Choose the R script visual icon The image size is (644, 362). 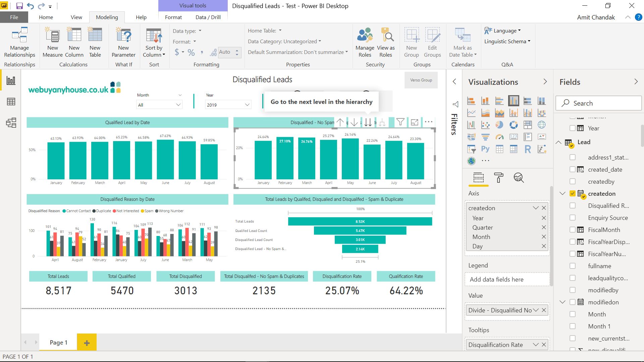[528, 149]
